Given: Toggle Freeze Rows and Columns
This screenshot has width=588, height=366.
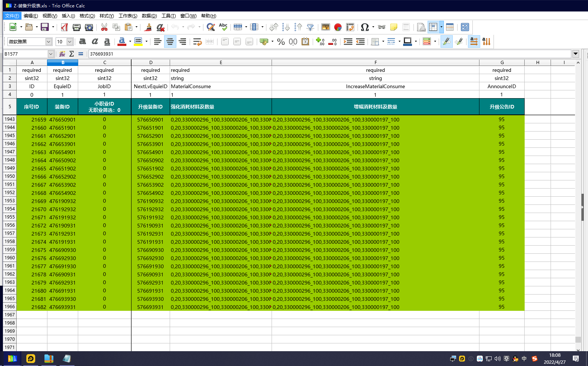Looking at the screenshot, I should click(x=433, y=27).
